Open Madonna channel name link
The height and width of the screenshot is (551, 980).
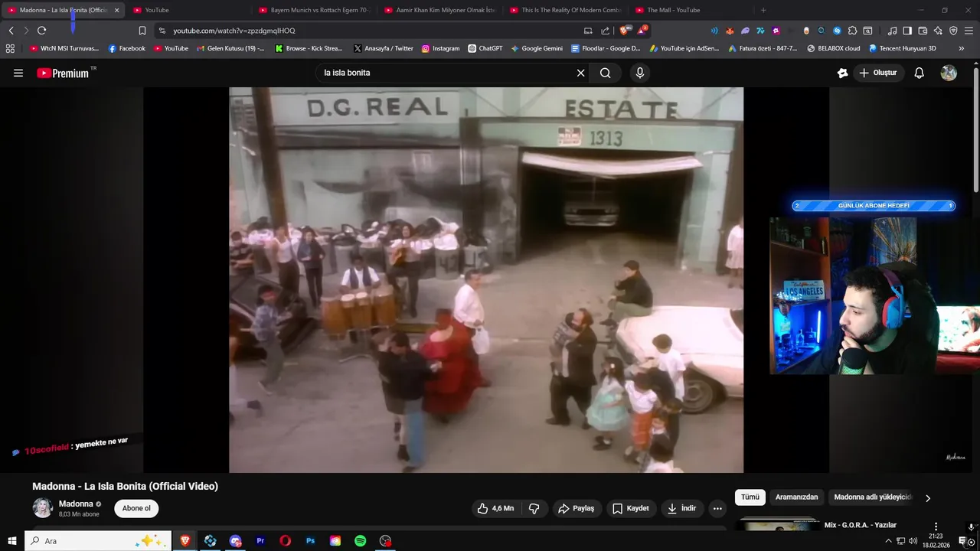[76, 504]
